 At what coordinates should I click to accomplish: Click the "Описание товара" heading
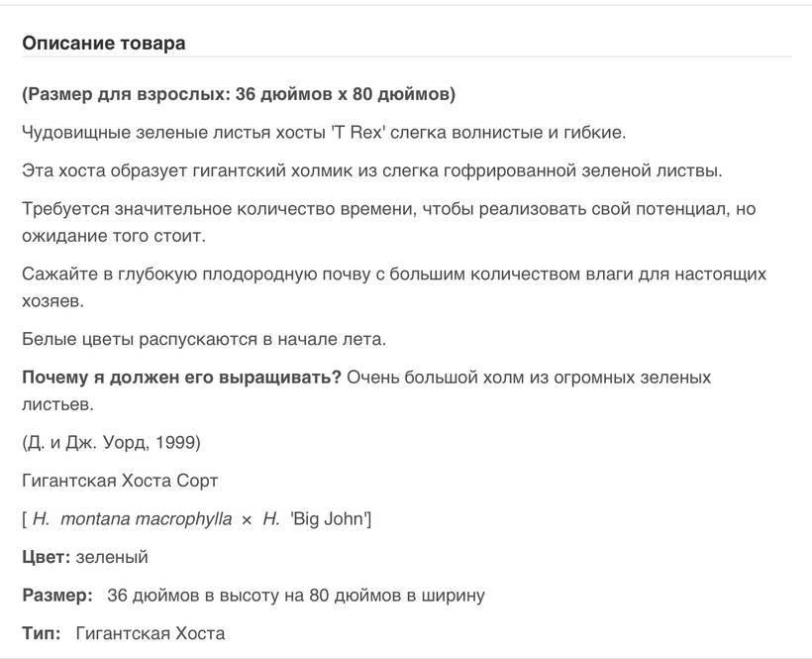(x=103, y=44)
